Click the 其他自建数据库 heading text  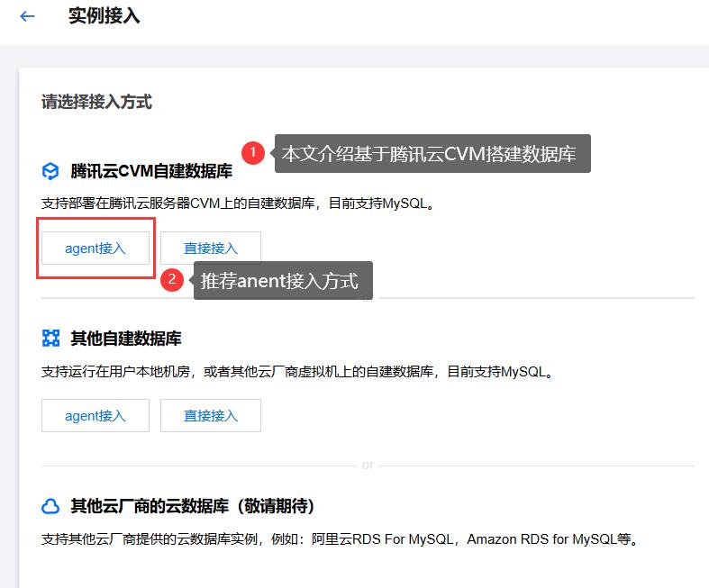[x=126, y=339]
